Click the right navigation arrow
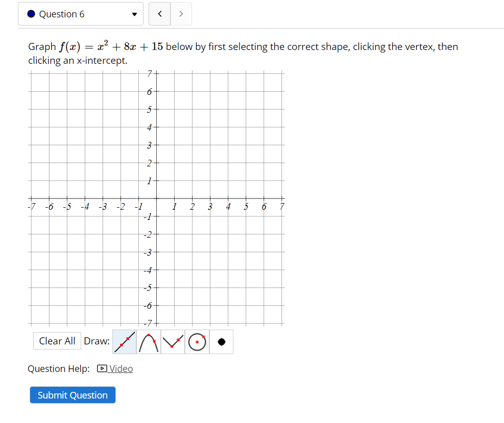 [x=181, y=14]
